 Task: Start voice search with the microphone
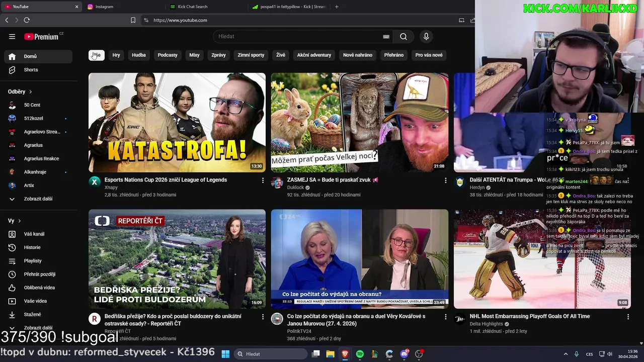click(x=426, y=36)
